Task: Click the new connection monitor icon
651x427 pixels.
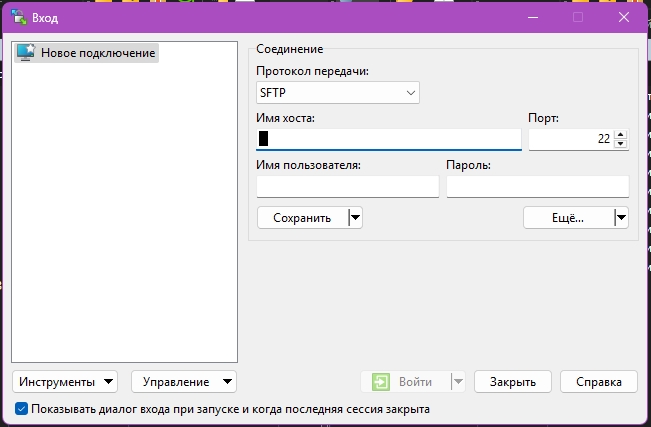Action: click(26, 53)
